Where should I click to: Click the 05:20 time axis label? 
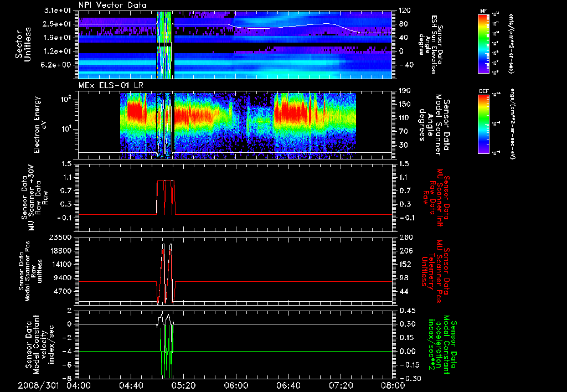click(x=183, y=385)
